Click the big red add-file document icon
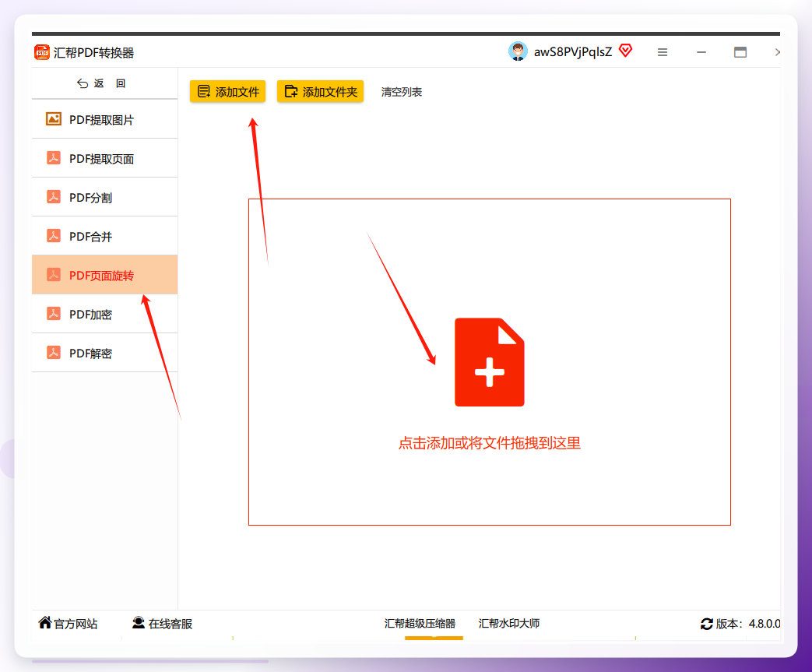 pyautogui.click(x=490, y=362)
